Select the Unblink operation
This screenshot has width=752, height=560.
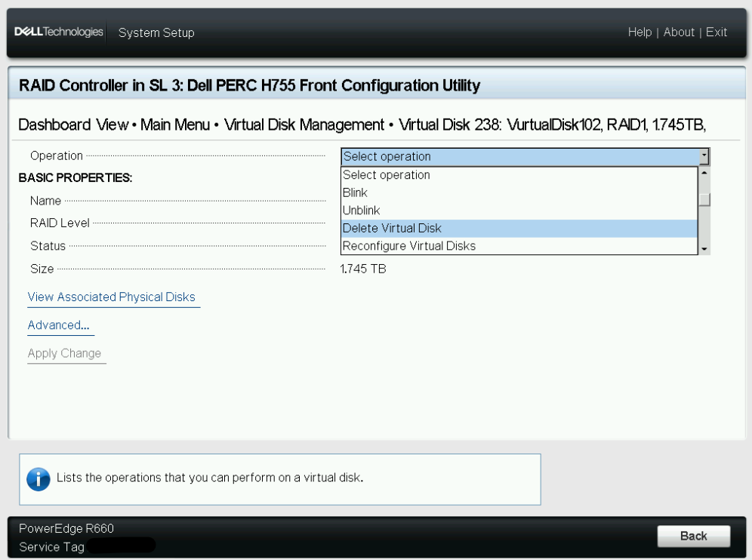[x=519, y=211]
